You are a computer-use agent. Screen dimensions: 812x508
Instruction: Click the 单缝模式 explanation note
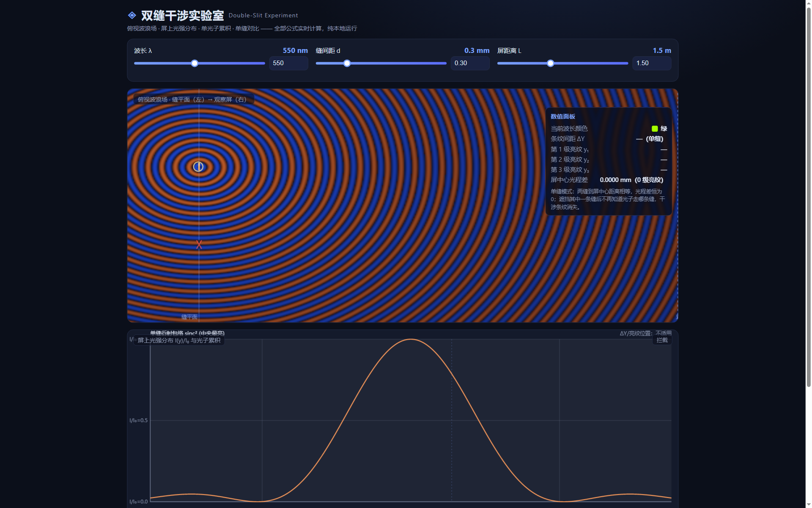pos(608,199)
